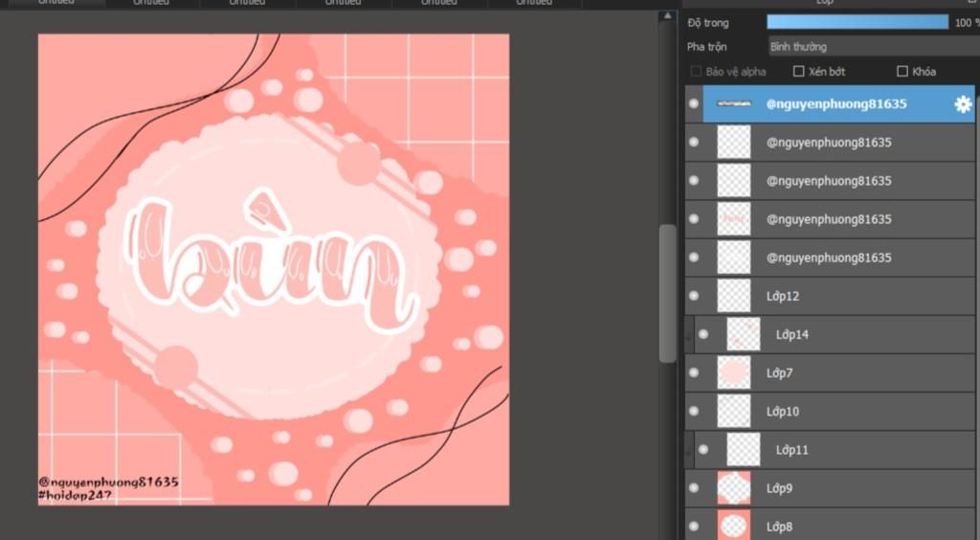Click the Lớp11 layer thumbnail
The width and height of the screenshot is (980, 540).
tap(744, 449)
